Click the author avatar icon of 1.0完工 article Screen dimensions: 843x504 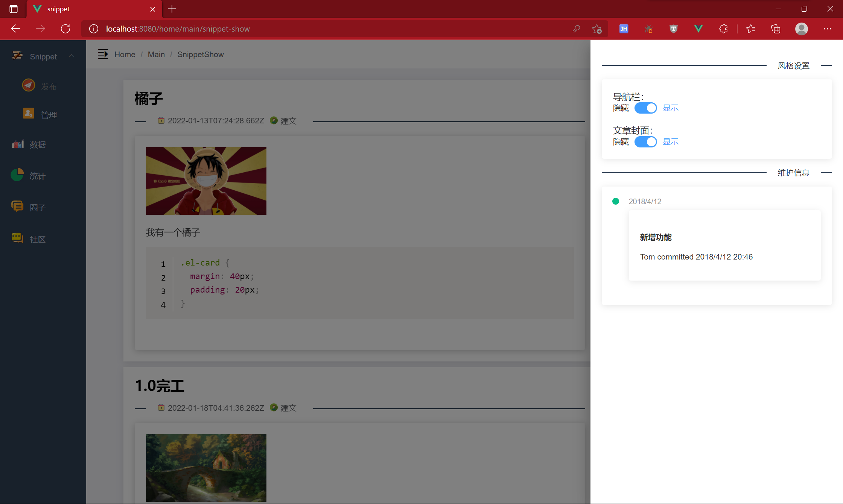click(274, 407)
